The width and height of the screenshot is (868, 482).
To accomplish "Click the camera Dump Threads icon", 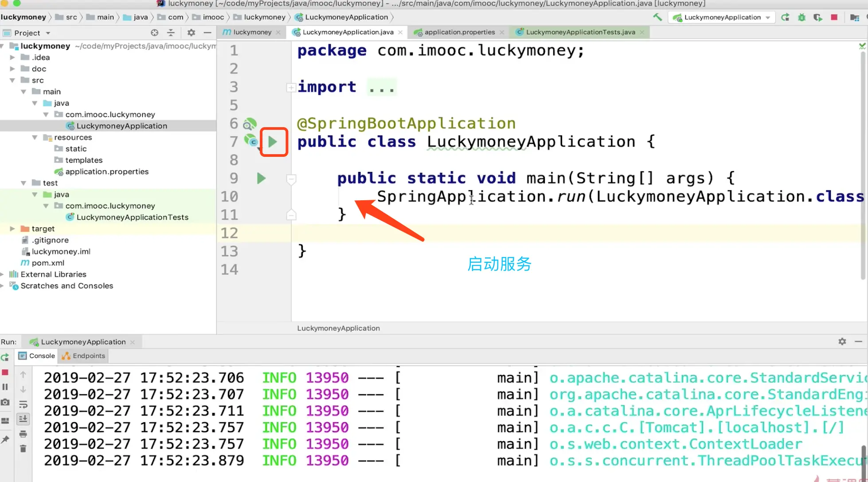I will (5, 402).
